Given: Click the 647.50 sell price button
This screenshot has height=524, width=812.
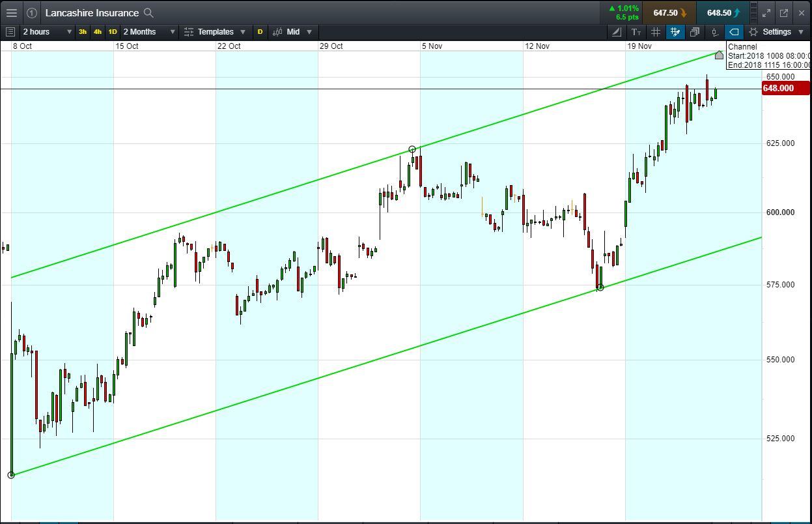Looking at the screenshot, I should (669, 12).
